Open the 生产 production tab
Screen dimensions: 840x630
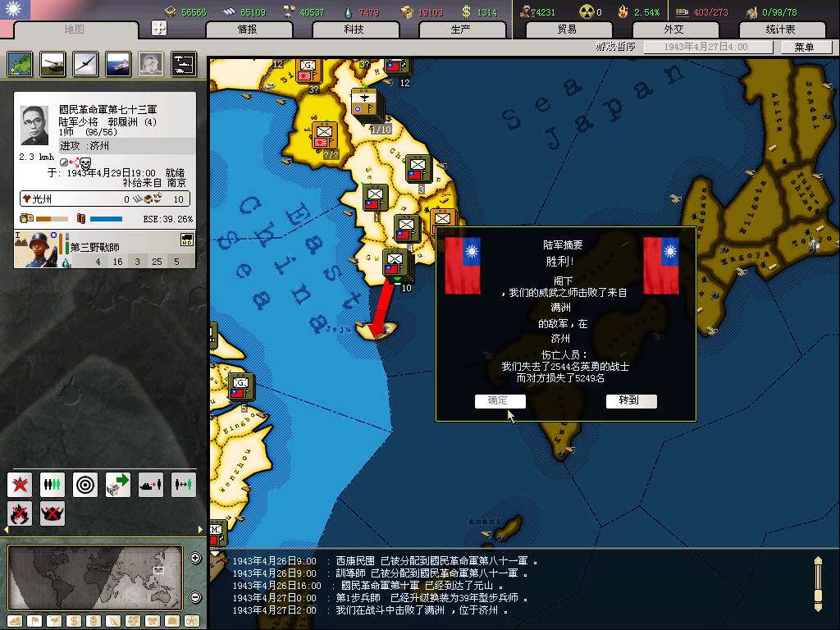[461, 30]
